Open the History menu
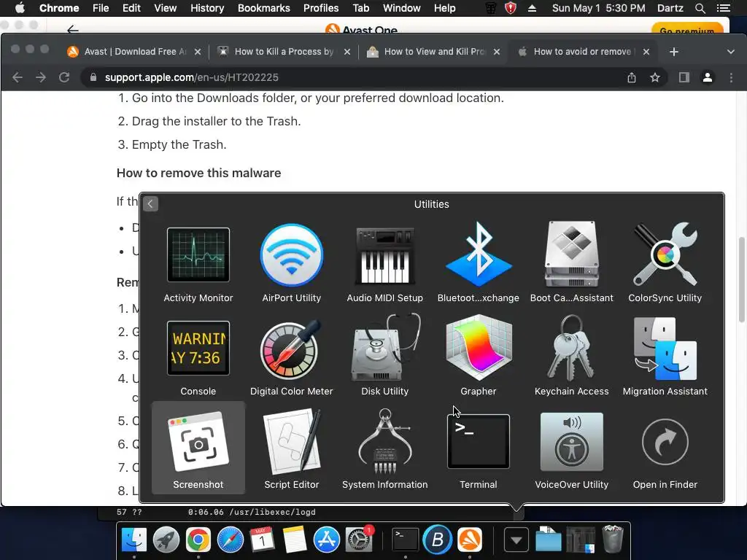747x560 pixels. (x=206, y=8)
